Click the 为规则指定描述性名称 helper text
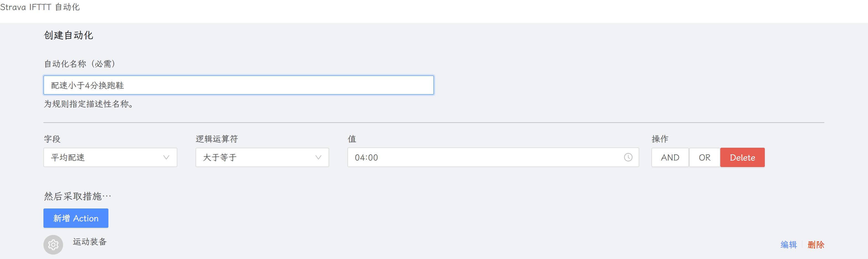Image resolution: width=868 pixels, height=259 pixels. 89,104
